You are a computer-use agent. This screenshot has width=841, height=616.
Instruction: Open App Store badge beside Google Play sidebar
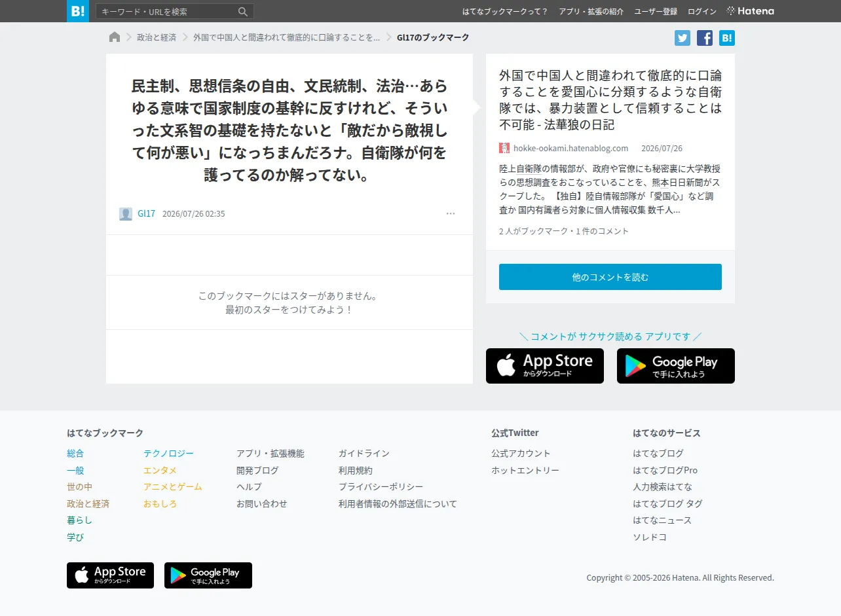[545, 366]
